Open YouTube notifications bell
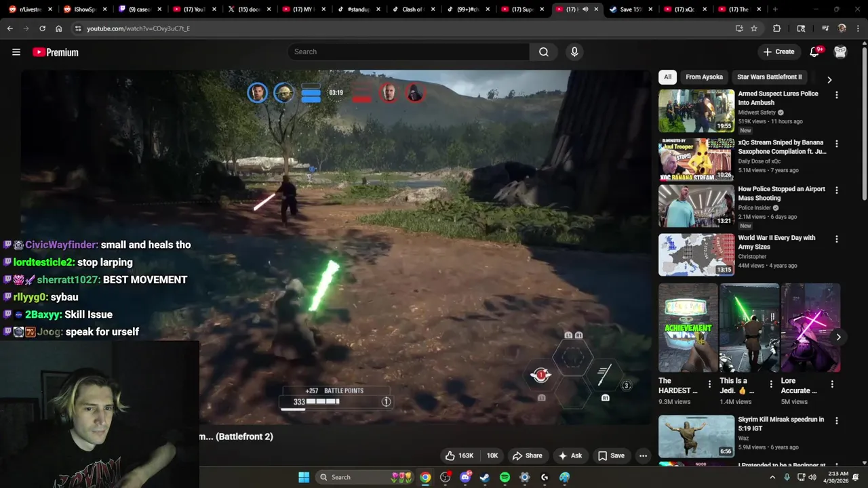 [815, 52]
